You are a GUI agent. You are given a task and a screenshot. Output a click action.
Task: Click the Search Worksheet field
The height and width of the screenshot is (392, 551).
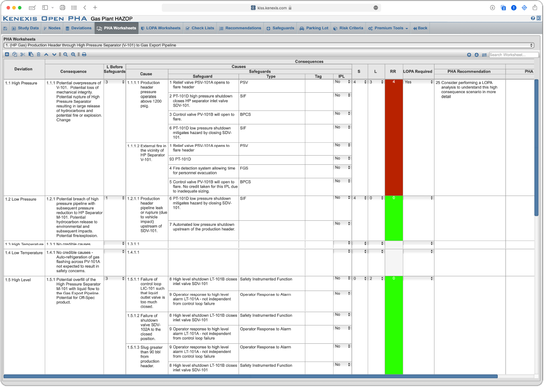(513, 55)
